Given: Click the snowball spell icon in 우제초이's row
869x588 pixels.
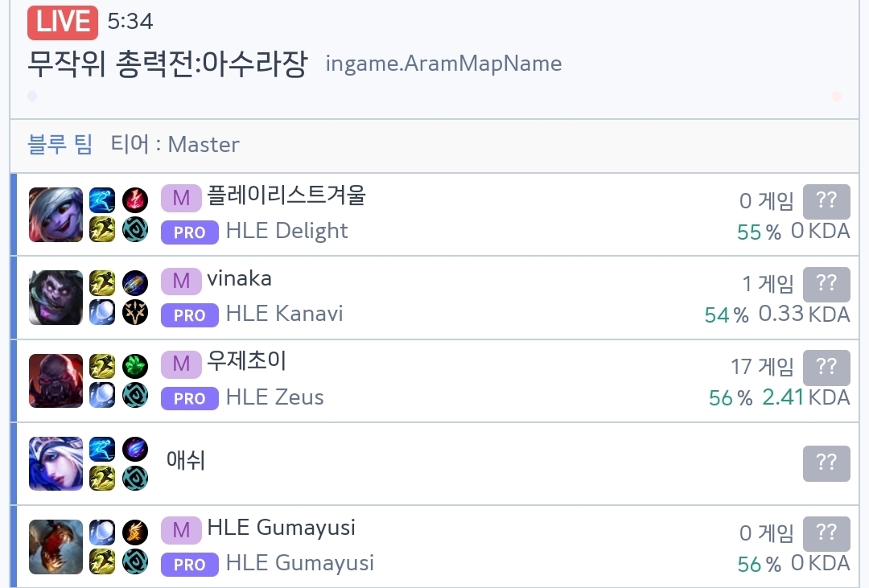Looking at the screenshot, I should (102, 395).
